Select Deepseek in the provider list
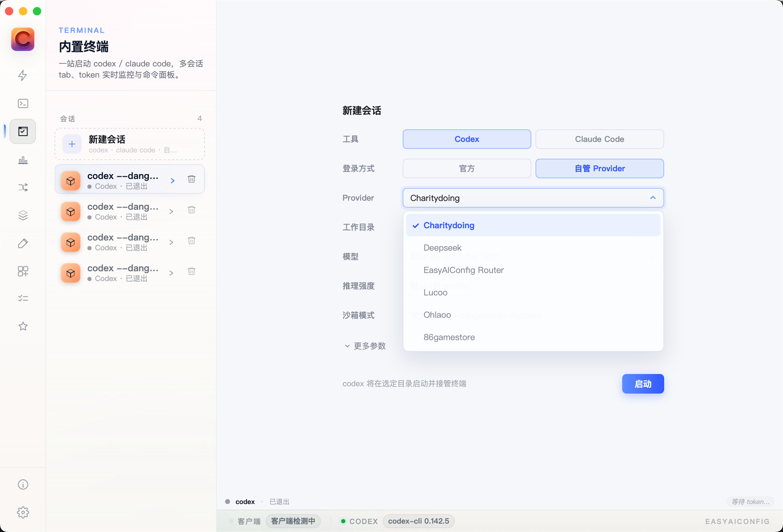This screenshot has width=783, height=532. click(x=533, y=248)
